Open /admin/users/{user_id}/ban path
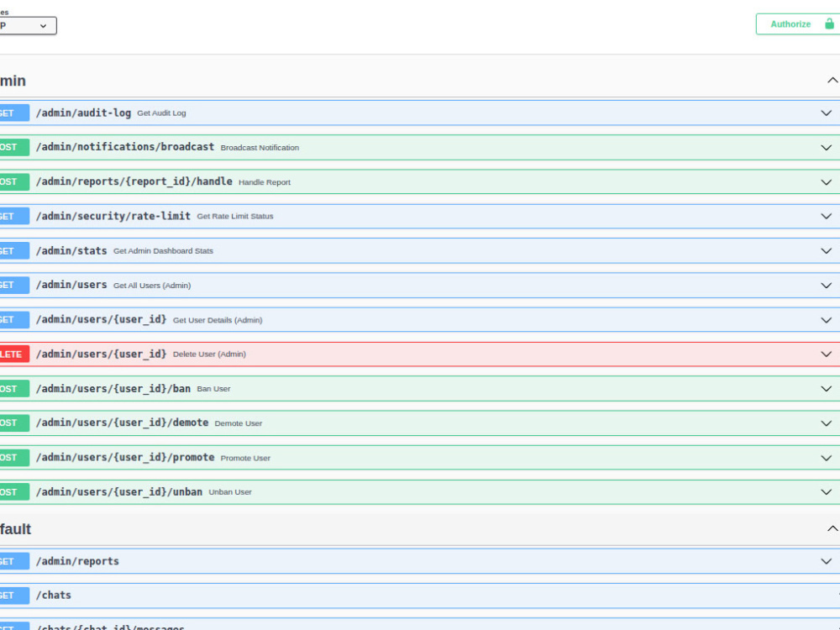The image size is (840, 630). tap(113, 388)
